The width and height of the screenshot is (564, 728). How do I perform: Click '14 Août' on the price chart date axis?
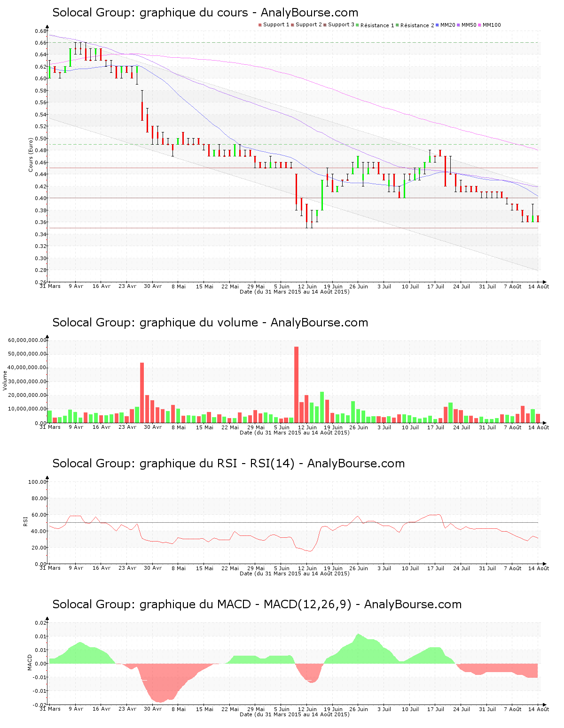coord(539,286)
